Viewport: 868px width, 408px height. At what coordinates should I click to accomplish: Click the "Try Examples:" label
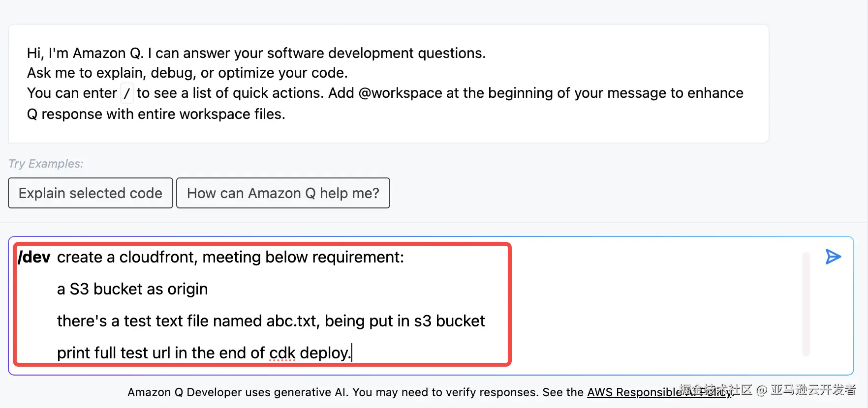[46, 164]
